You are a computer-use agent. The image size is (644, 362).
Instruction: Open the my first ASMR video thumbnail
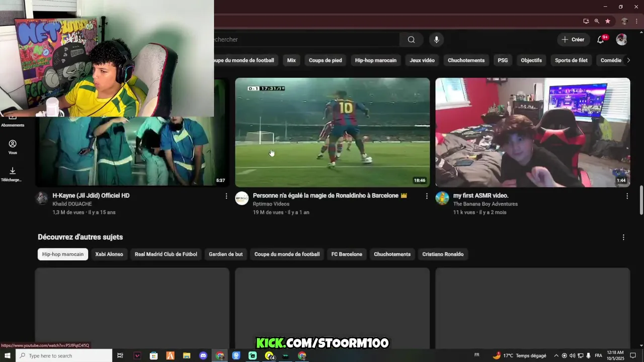(533, 132)
